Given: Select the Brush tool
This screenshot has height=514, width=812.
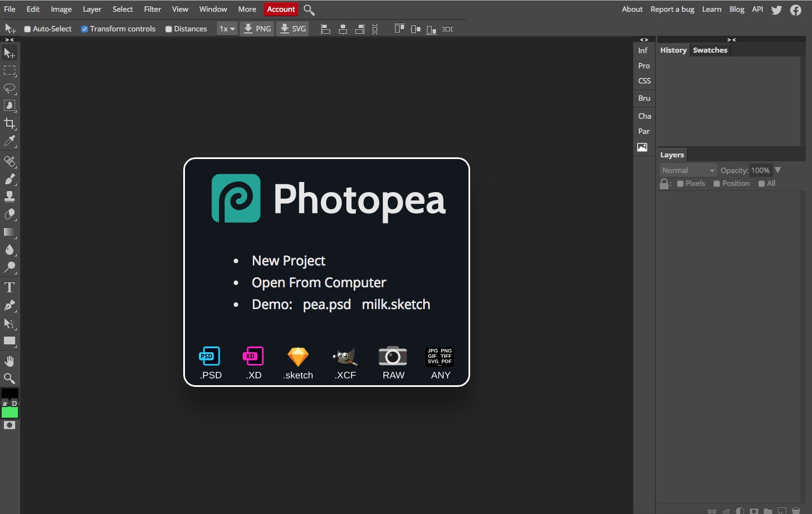Looking at the screenshot, I should click(x=10, y=179).
